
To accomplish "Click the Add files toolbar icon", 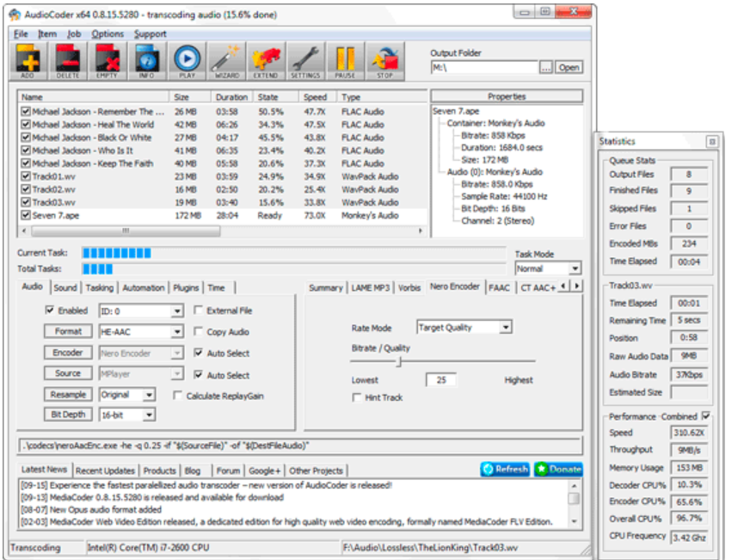I will click(28, 62).
